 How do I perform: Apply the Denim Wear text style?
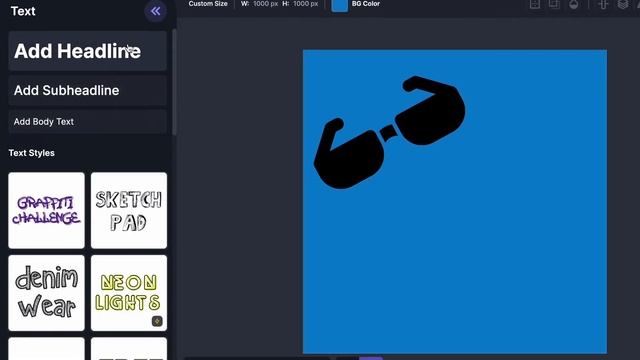point(47,293)
